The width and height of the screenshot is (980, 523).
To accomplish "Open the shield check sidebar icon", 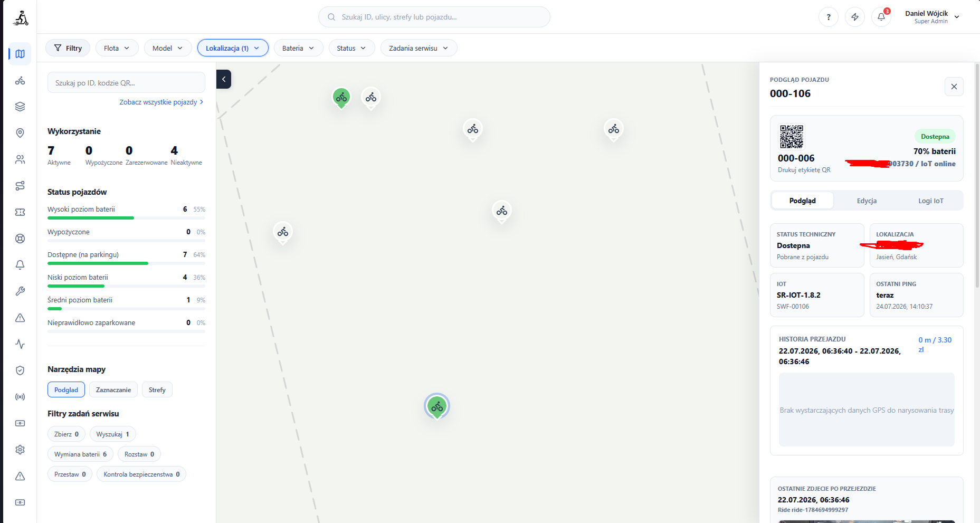I will tap(20, 370).
